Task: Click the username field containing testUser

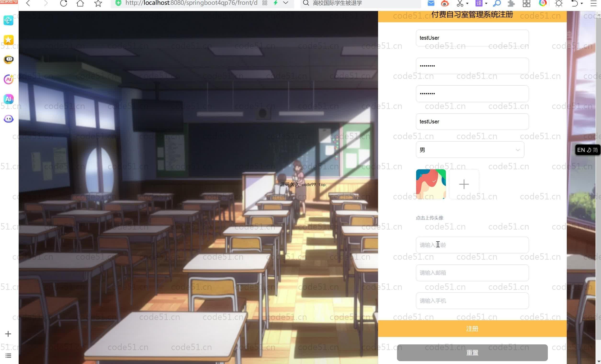Action: click(x=472, y=38)
